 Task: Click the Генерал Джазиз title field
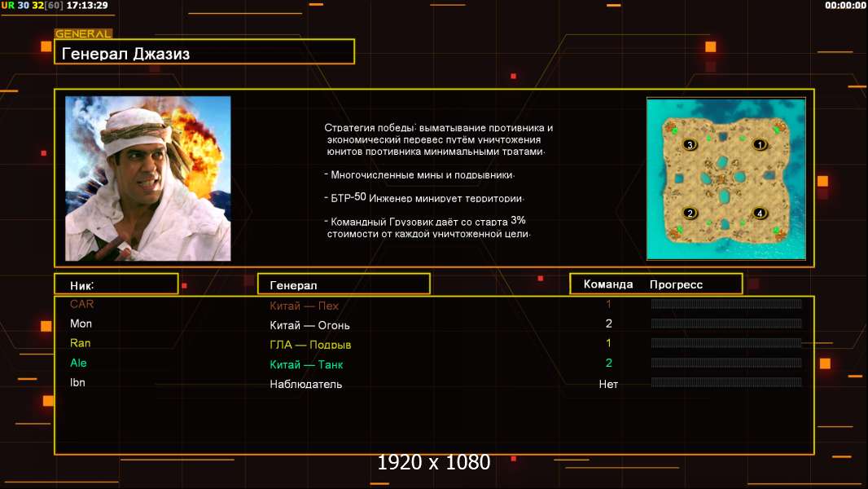tap(204, 51)
